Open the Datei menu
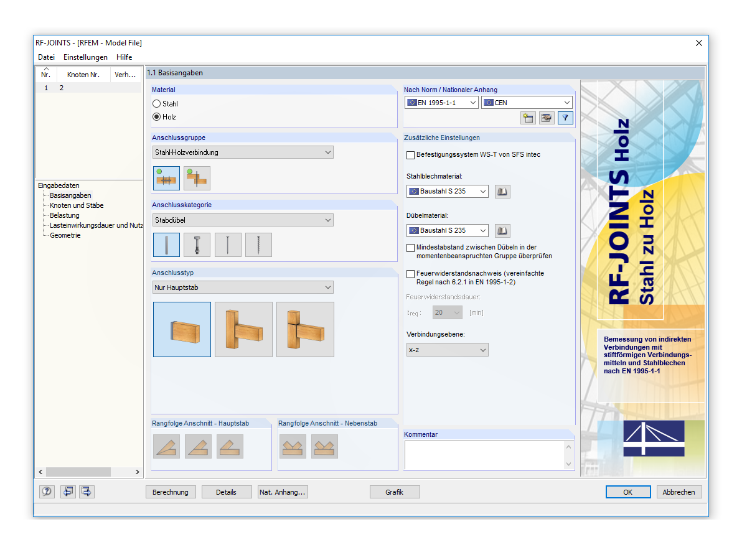 (x=46, y=57)
